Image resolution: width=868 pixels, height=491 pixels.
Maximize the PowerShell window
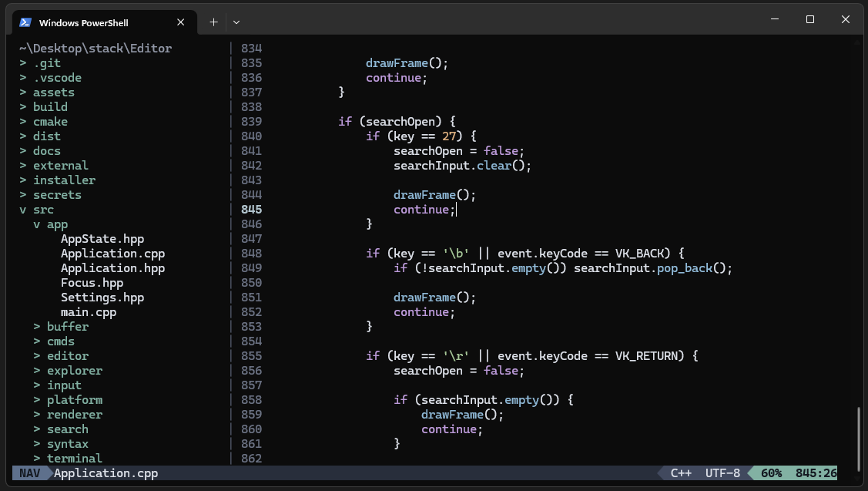click(x=810, y=19)
